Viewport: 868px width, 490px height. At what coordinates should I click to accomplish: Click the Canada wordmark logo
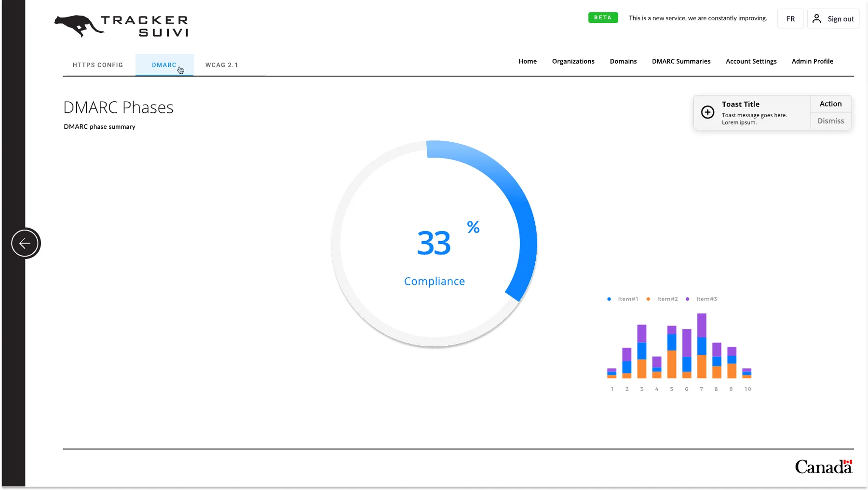point(824,466)
